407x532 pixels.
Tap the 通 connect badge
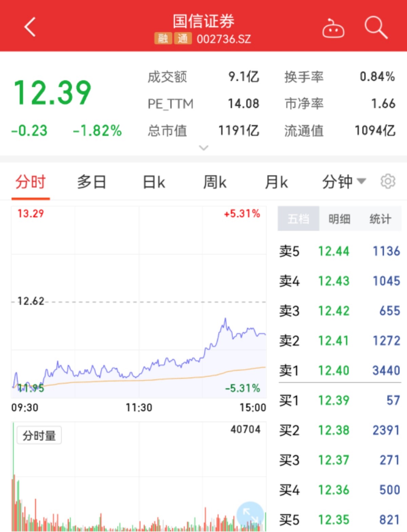pyautogui.click(x=183, y=39)
